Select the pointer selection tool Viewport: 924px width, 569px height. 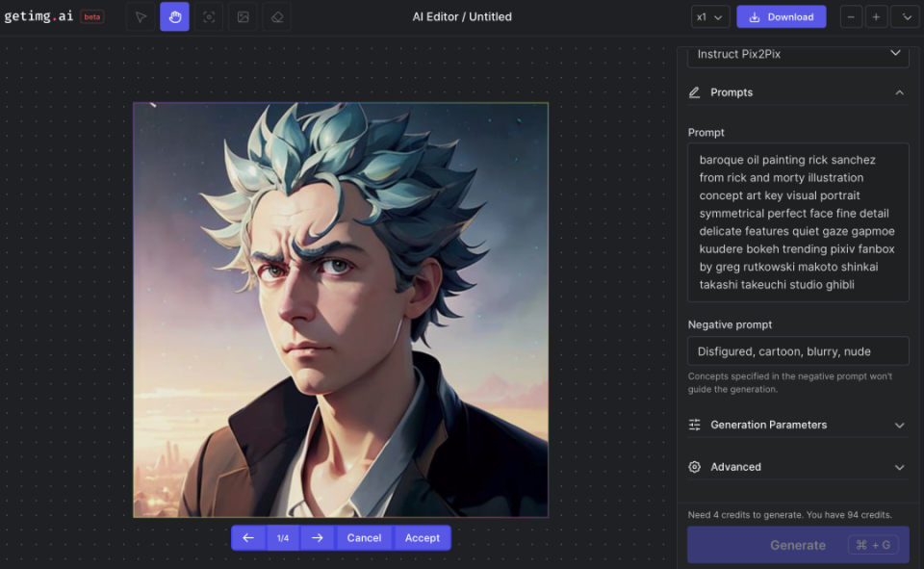click(x=141, y=17)
